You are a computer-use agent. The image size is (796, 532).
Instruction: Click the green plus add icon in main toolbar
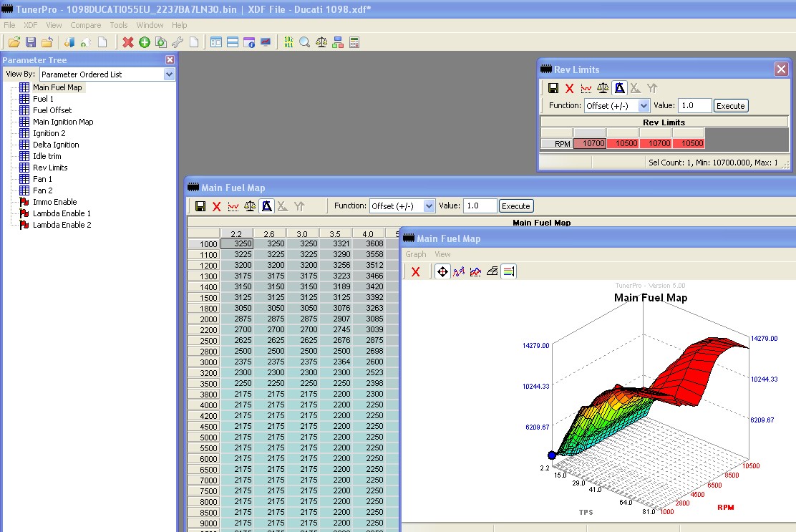(145, 42)
